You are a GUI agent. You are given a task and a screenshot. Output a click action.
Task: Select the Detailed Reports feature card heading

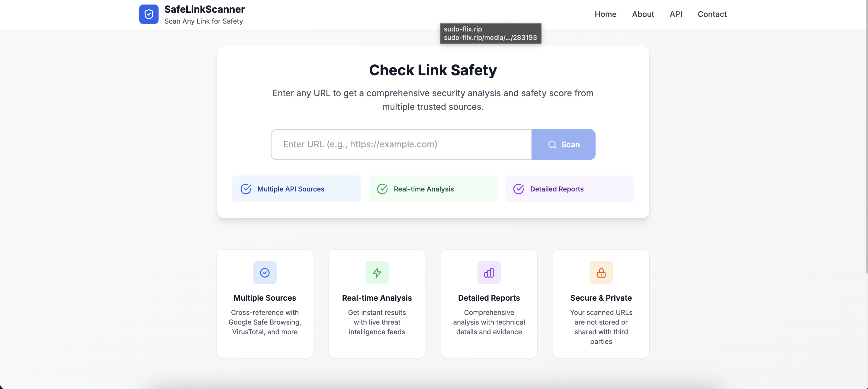click(x=489, y=298)
